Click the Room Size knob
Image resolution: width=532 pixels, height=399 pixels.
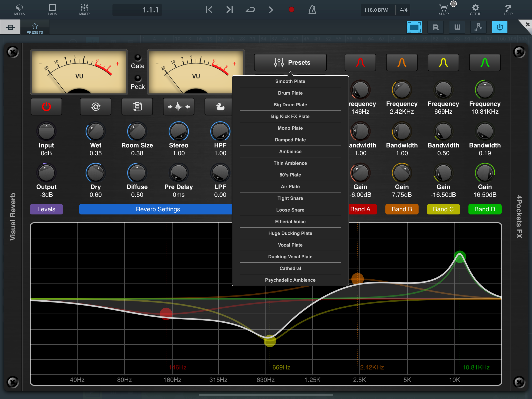point(137,132)
